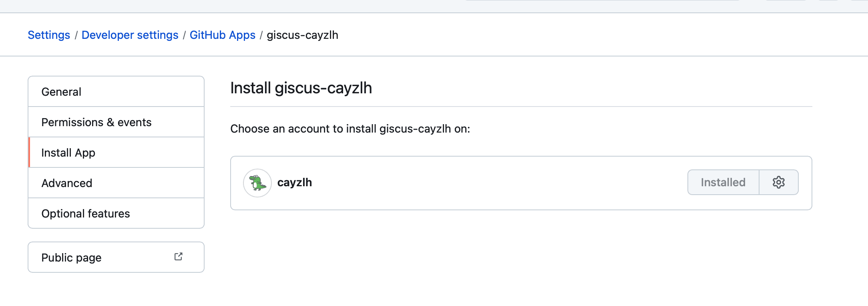Show the Optional features section

pyautogui.click(x=86, y=213)
